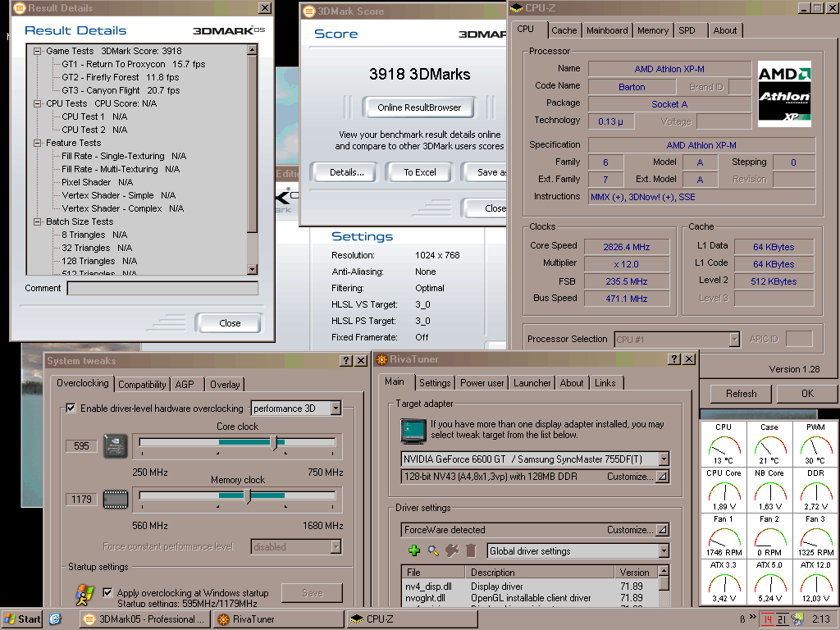
Task: Click the memory chip icon near Memory clock
Action: pyautogui.click(x=114, y=498)
